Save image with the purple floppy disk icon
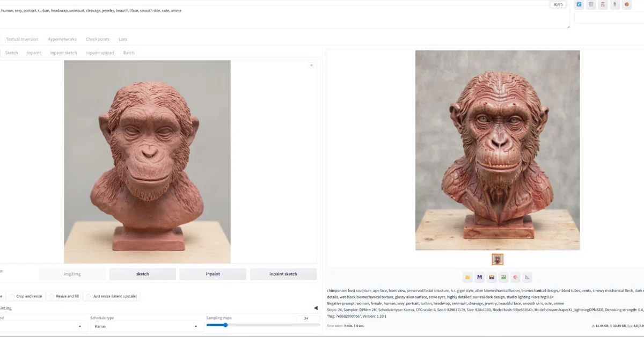The image size is (644, 337). click(x=480, y=277)
